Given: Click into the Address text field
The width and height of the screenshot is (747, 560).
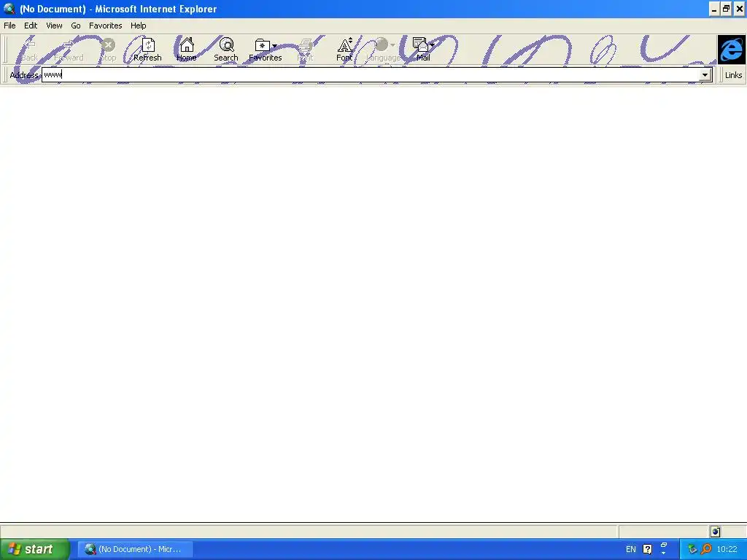Looking at the screenshot, I should 370,75.
